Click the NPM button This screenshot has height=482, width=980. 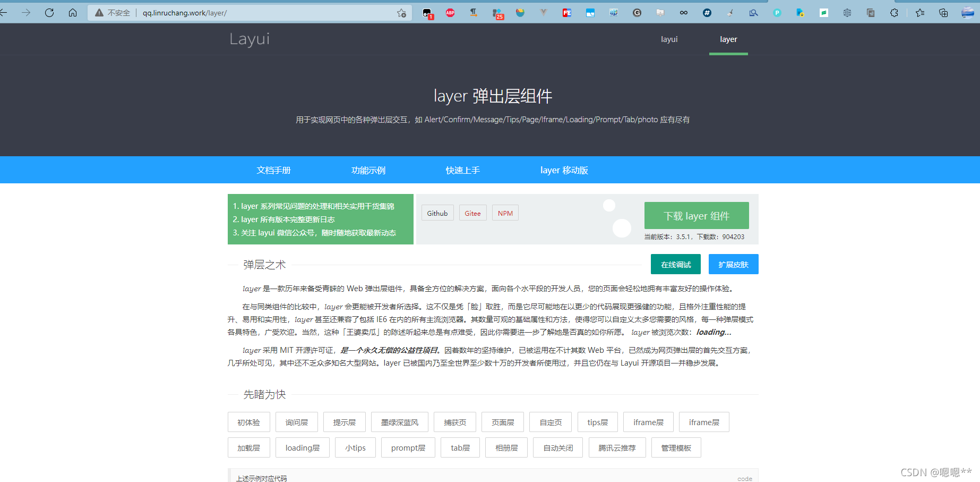(505, 213)
